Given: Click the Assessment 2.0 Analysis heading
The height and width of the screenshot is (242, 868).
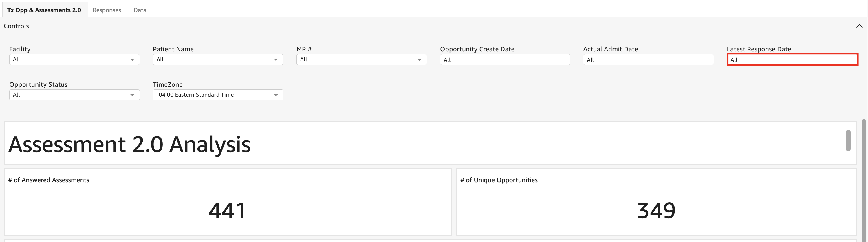Looking at the screenshot, I should coord(129,145).
